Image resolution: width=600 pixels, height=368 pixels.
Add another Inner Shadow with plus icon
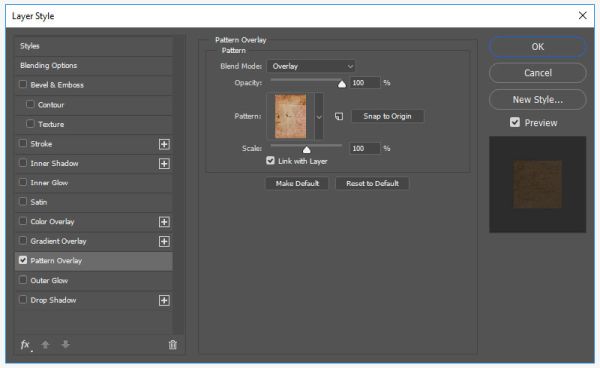click(164, 164)
